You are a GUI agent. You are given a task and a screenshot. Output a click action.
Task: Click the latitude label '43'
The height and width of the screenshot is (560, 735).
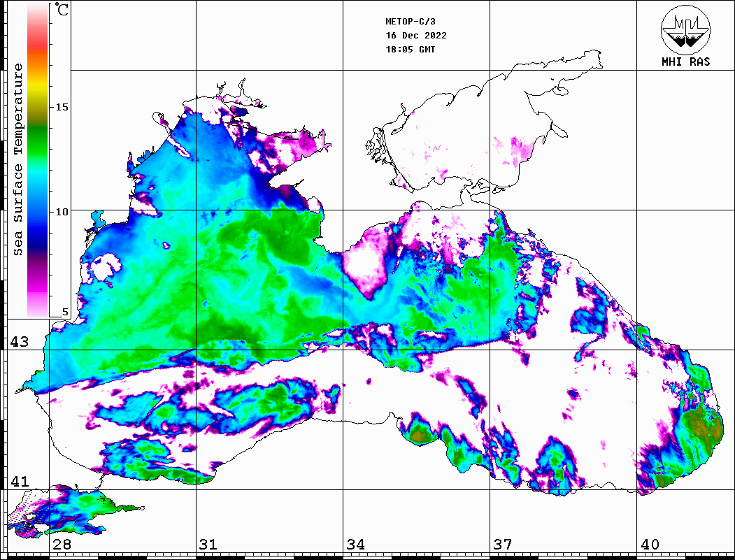[x=19, y=342]
